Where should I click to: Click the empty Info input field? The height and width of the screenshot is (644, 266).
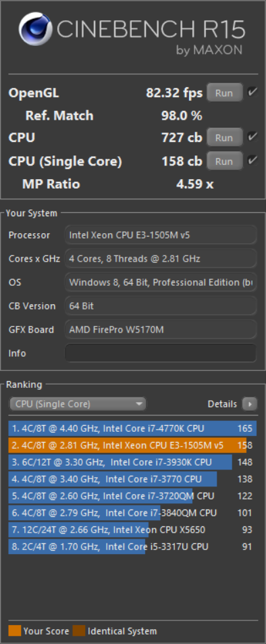coord(161,353)
